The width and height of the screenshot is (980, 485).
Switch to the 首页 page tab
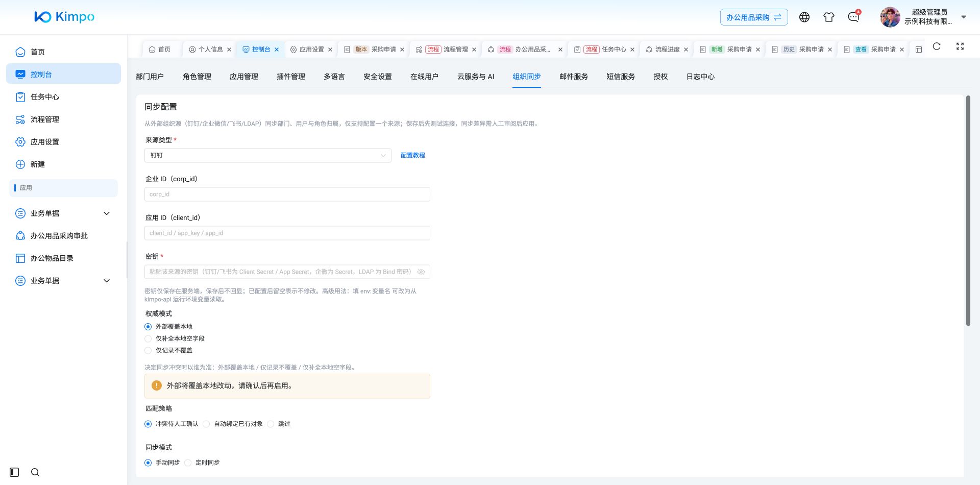[160, 50]
